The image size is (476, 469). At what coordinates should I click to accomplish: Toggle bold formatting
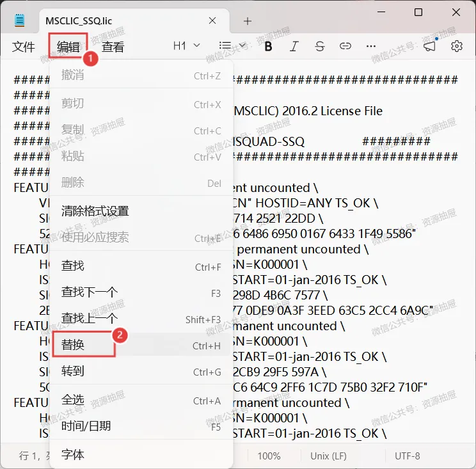tap(268, 47)
